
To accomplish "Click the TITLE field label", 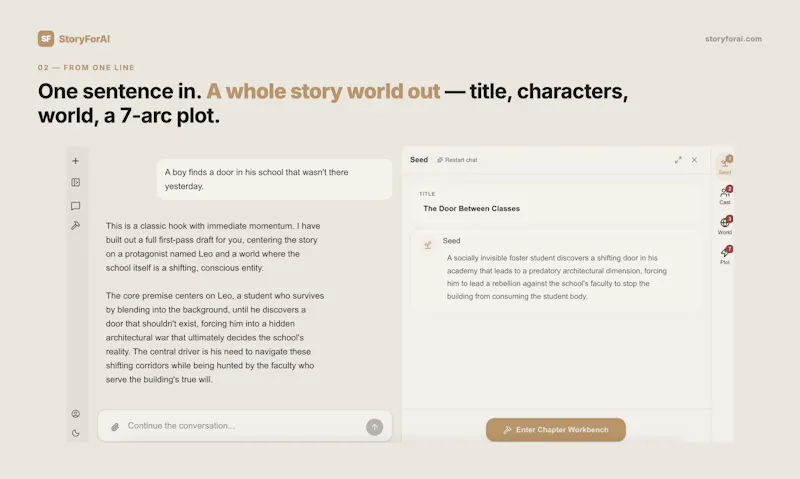I will [427, 194].
